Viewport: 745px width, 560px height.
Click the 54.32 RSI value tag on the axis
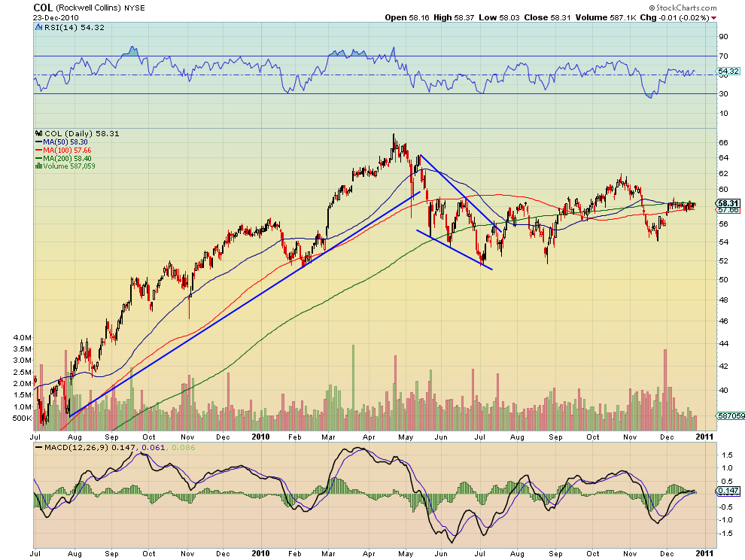(x=728, y=72)
